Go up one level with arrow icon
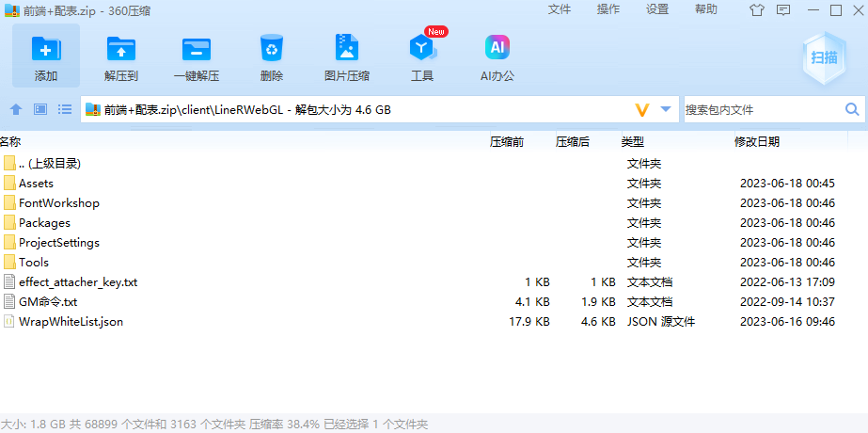The height and width of the screenshot is (433, 868). point(16,109)
